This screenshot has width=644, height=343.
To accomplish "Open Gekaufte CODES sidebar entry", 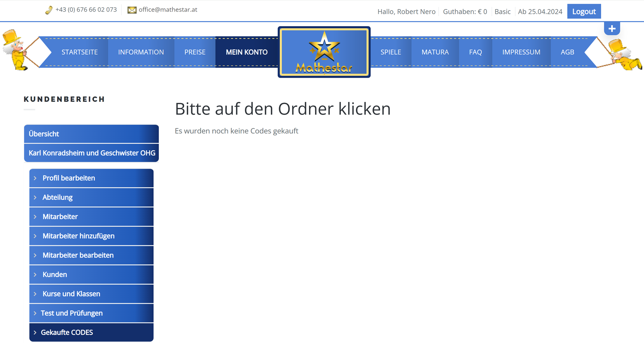I will [x=67, y=332].
